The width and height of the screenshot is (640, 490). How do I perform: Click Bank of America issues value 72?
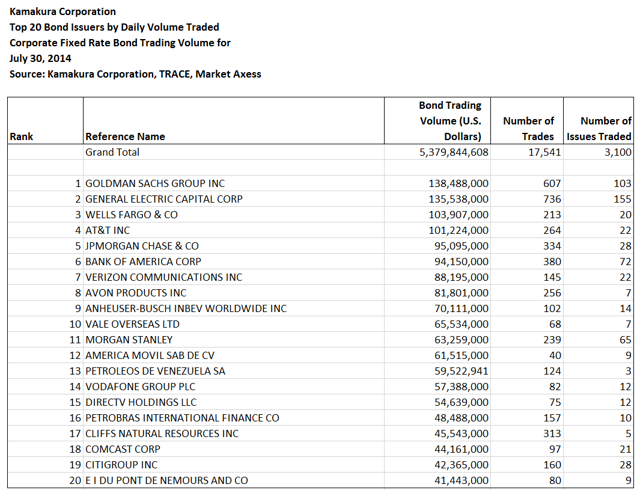click(x=625, y=261)
